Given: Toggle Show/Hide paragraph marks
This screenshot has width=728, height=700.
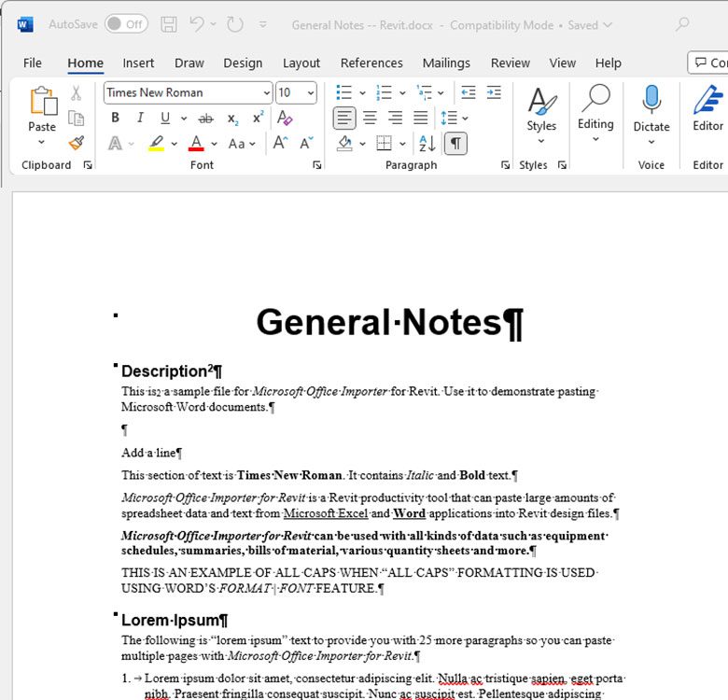Looking at the screenshot, I should pyautogui.click(x=455, y=144).
